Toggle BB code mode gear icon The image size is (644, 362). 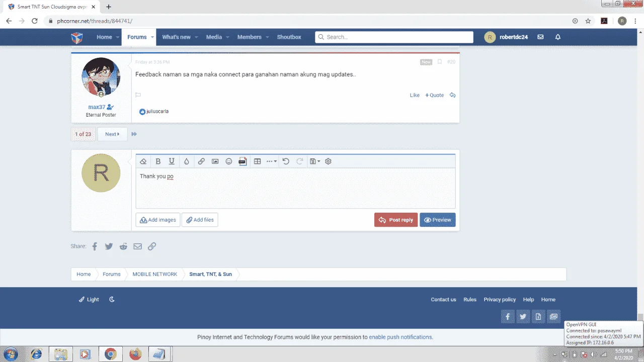click(329, 161)
